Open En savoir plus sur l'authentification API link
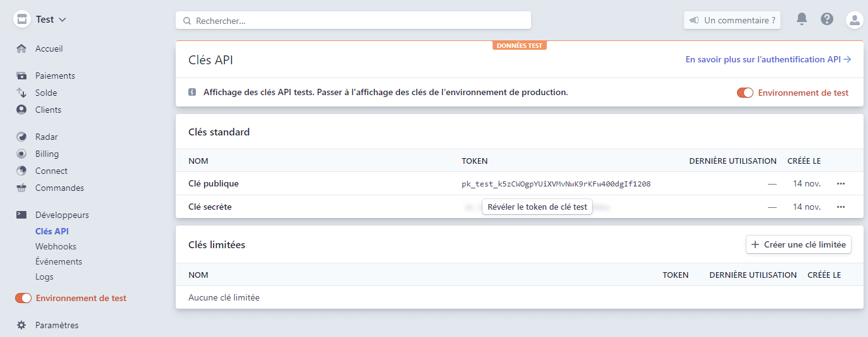The image size is (868, 337). [768, 59]
